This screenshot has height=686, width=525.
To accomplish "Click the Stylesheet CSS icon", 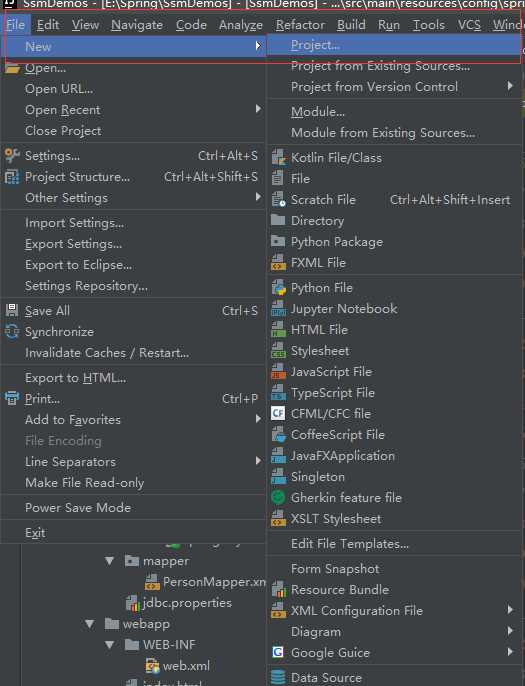I will (x=278, y=350).
